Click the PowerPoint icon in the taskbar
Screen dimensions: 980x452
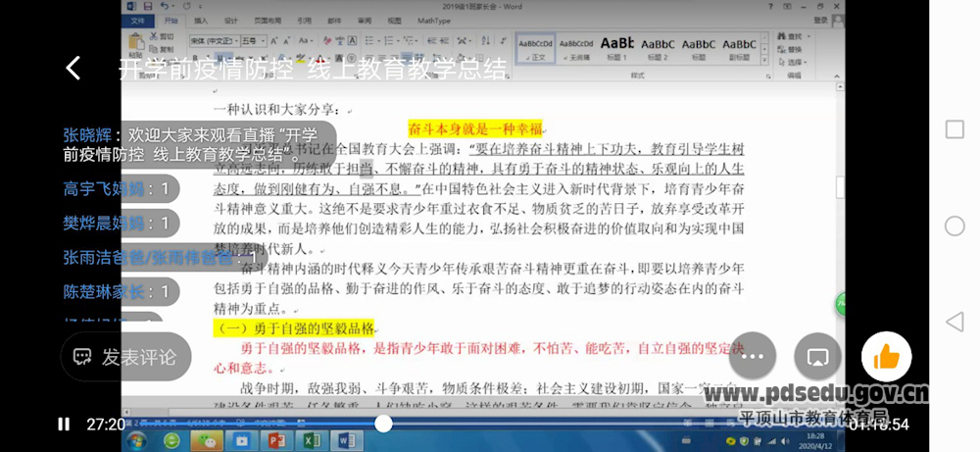pyautogui.click(x=276, y=440)
